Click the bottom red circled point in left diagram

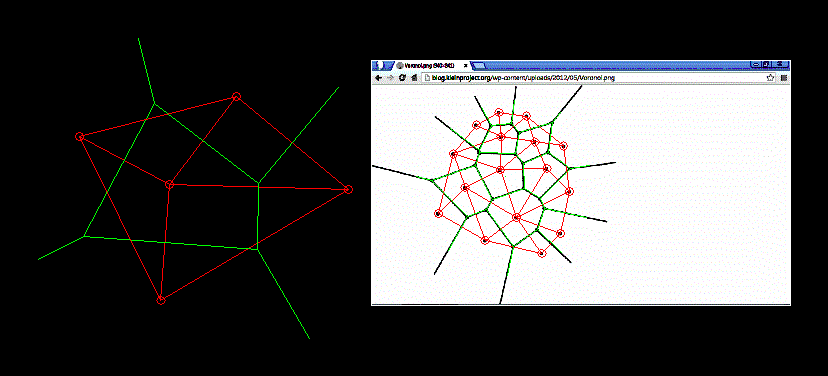point(161,300)
